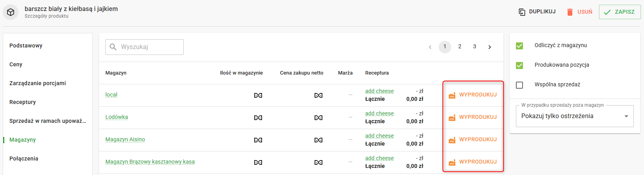Image resolution: width=644 pixels, height=175 pixels.
Task: Click WYPRODUKUJ for local warehouse
Action: pos(473,95)
